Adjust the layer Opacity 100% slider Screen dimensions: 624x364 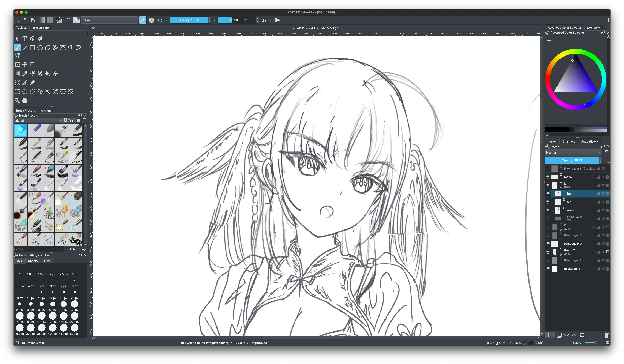pyautogui.click(x=572, y=160)
